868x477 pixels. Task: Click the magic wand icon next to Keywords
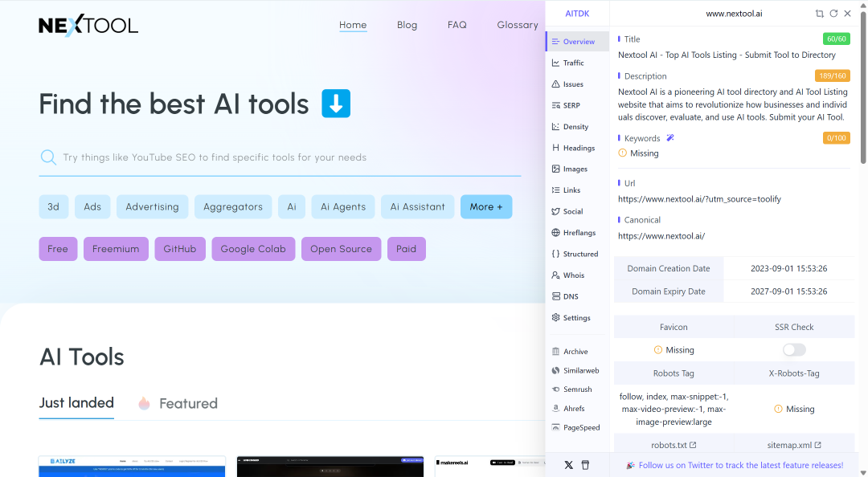click(669, 138)
